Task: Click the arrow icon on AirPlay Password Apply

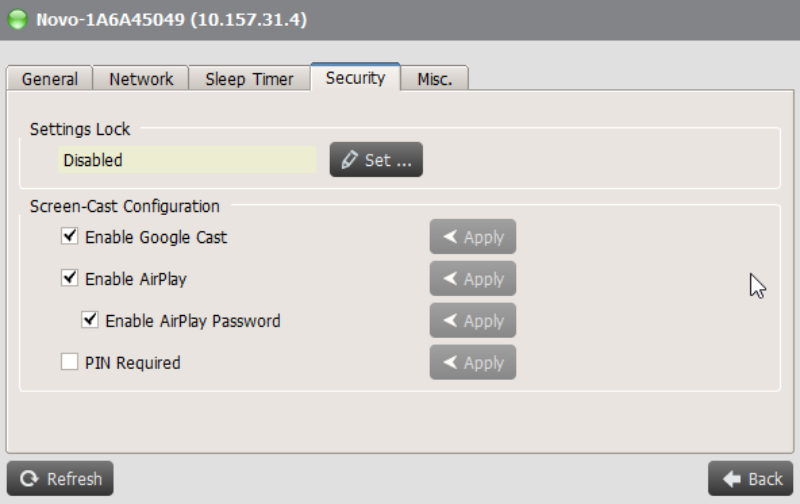Action: pos(450,320)
